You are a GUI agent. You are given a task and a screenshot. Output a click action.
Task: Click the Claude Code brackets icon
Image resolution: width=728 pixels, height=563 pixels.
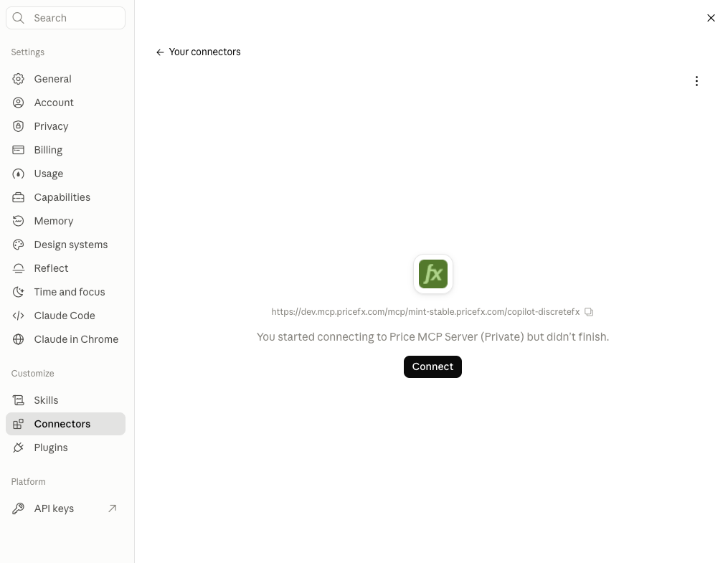[18, 316]
